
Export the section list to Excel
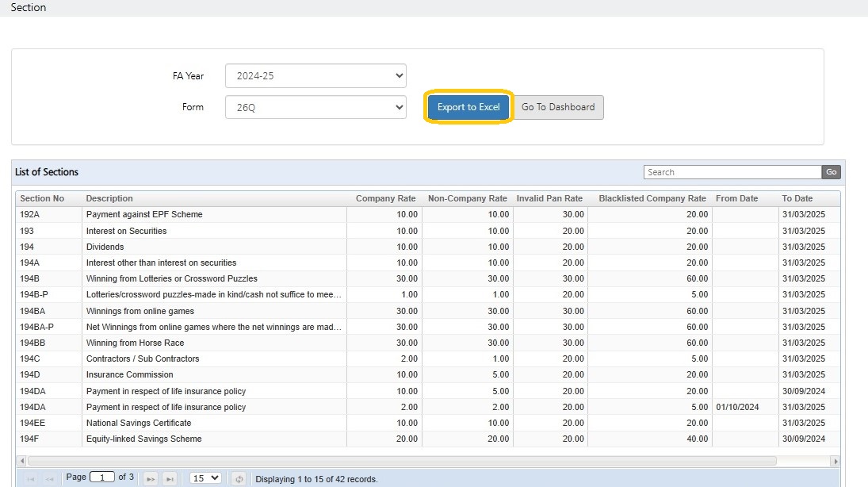pyautogui.click(x=468, y=107)
